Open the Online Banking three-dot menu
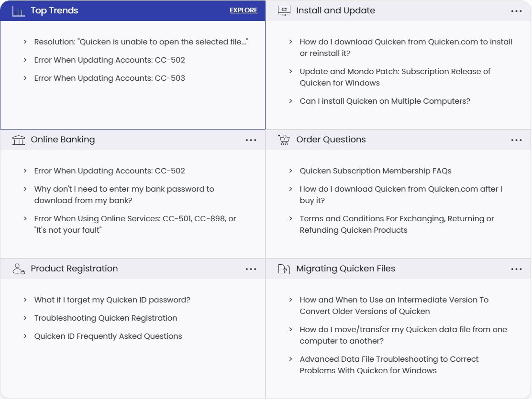The height and width of the screenshot is (399, 532). [x=251, y=140]
